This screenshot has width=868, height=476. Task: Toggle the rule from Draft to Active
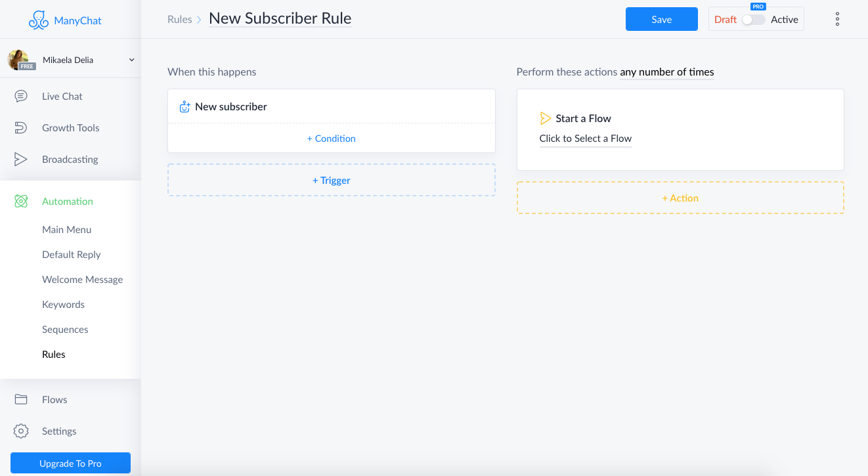(x=754, y=20)
